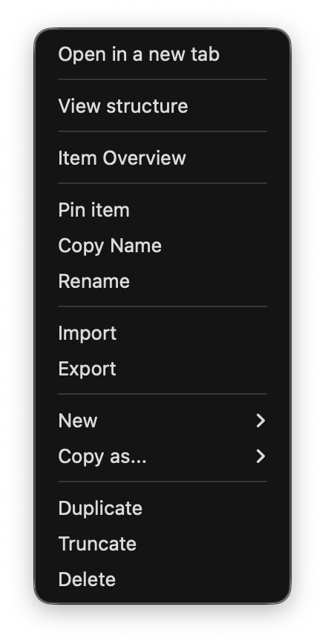The image size is (325, 644).
Task: Select View structure menu entry
Action: (162, 106)
